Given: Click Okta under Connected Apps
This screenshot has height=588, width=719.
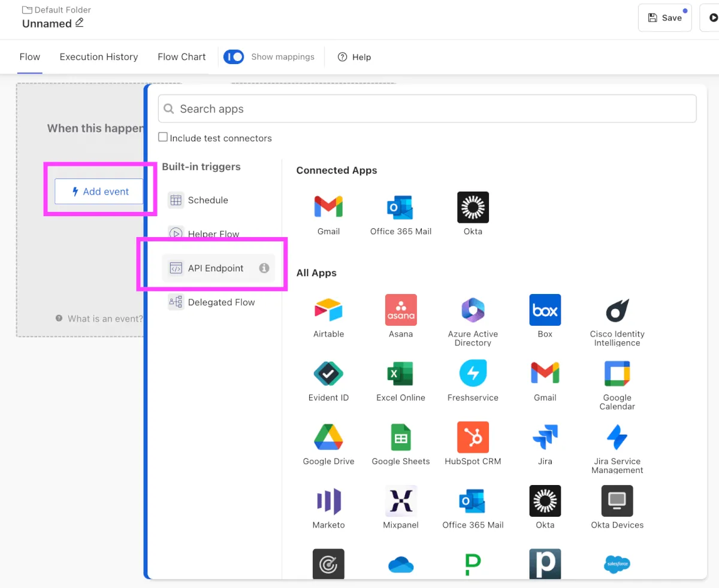Looking at the screenshot, I should coord(473,208).
